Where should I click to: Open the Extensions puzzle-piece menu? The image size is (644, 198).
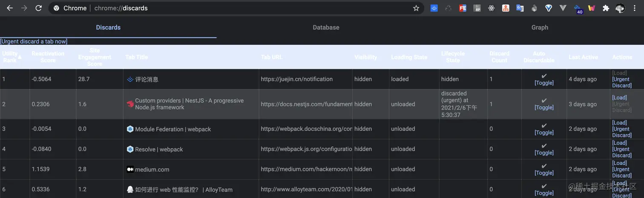[606, 8]
